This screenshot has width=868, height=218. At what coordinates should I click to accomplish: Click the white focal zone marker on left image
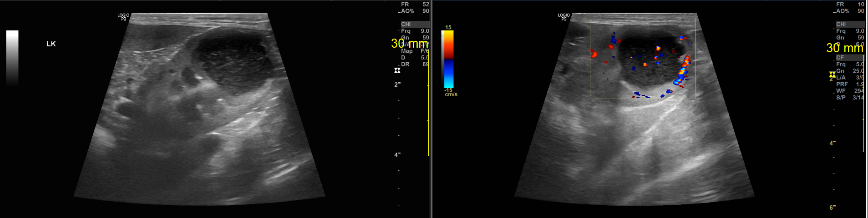coord(397,70)
